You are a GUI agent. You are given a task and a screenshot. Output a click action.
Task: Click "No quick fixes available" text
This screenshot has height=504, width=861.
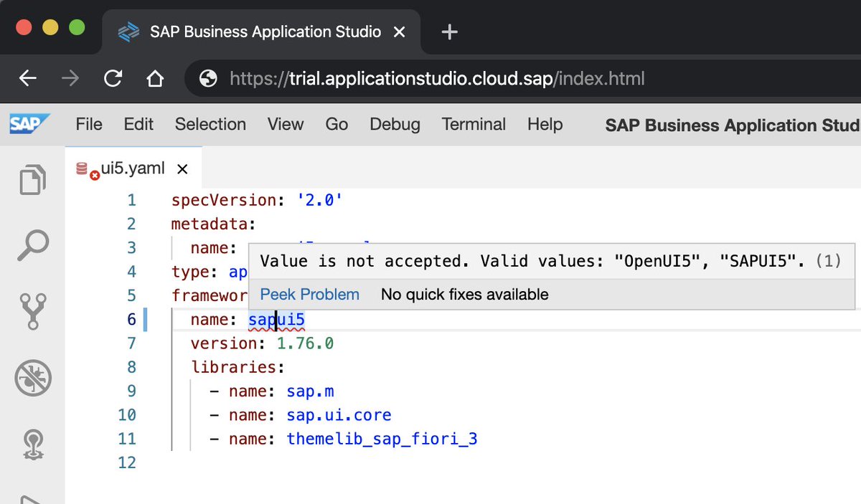[464, 294]
